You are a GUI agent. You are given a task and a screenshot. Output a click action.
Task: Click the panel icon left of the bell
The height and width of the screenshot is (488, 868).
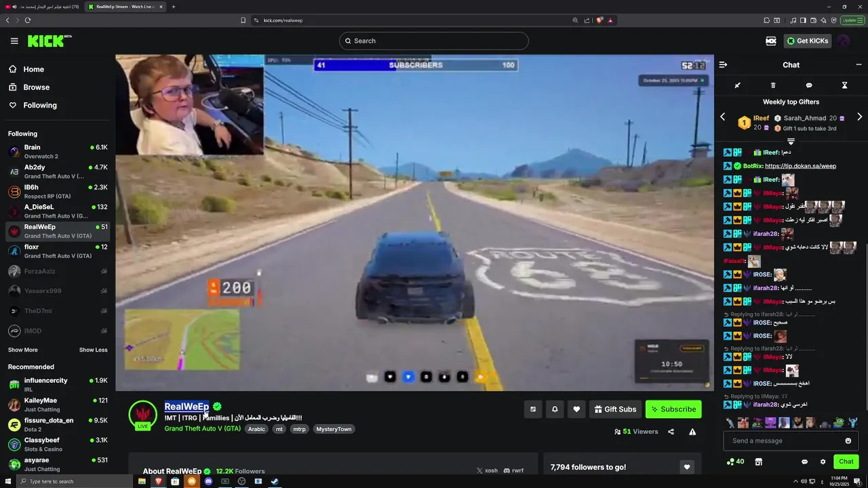(533, 409)
